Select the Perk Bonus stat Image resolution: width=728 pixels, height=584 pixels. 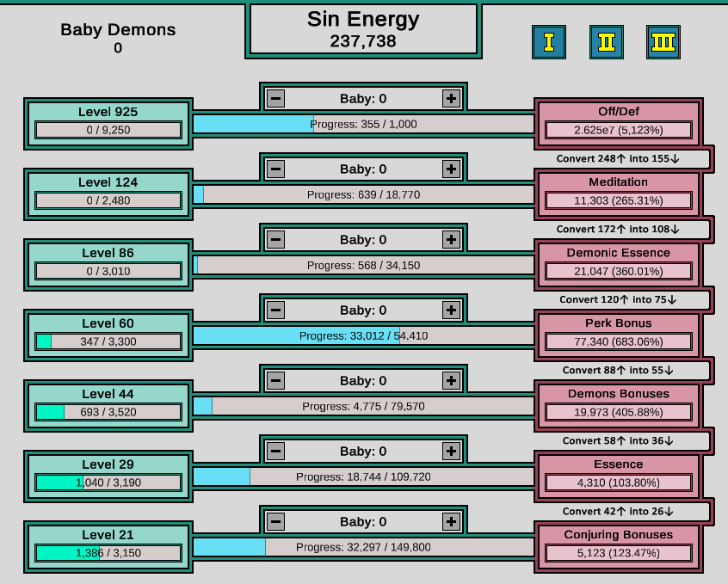pyautogui.click(x=618, y=332)
